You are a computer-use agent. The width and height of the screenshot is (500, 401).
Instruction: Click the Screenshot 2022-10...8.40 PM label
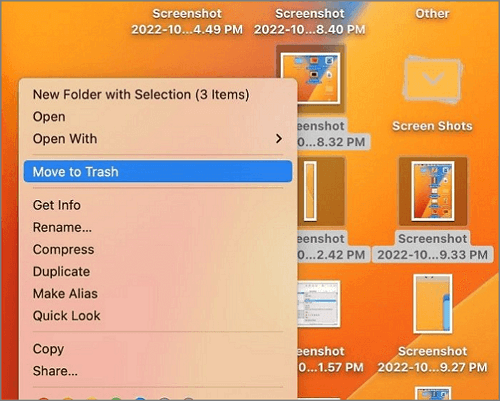tap(310, 21)
